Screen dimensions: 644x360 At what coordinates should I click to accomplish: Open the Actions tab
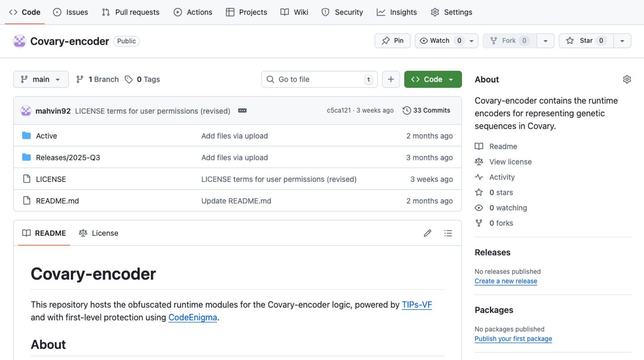coord(193,12)
